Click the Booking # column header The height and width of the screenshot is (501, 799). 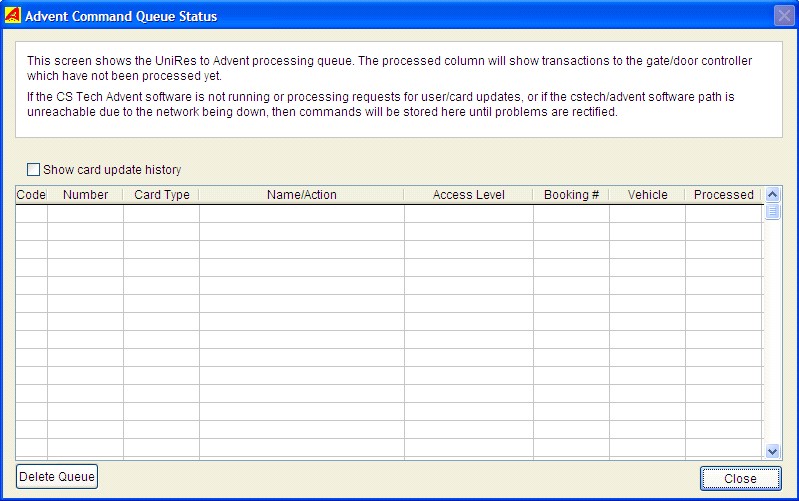571,195
